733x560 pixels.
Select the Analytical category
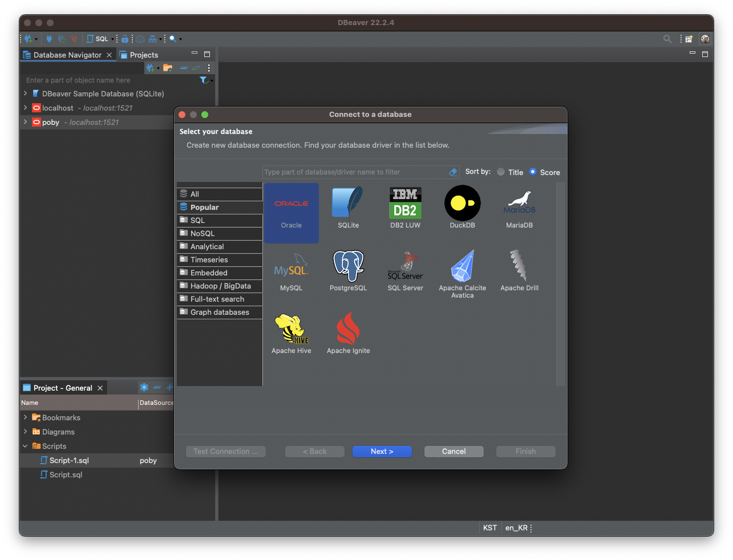pos(220,246)
